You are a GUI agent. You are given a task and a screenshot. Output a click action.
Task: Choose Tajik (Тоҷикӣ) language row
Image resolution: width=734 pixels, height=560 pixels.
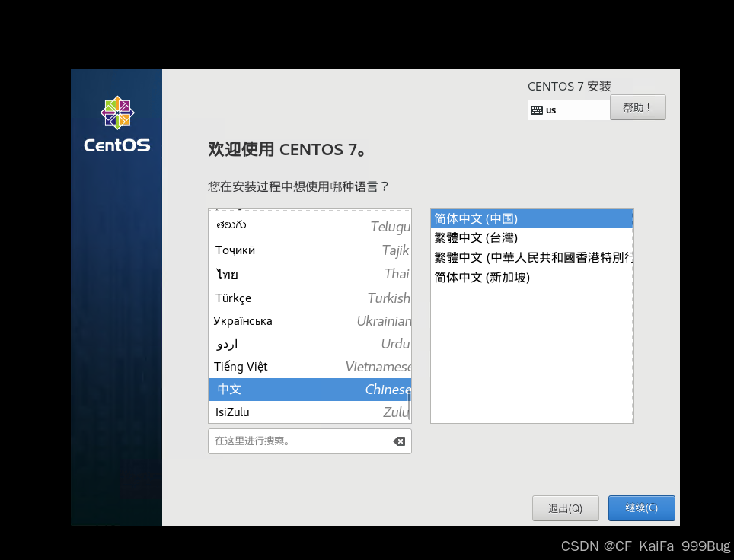coord(309,250)
